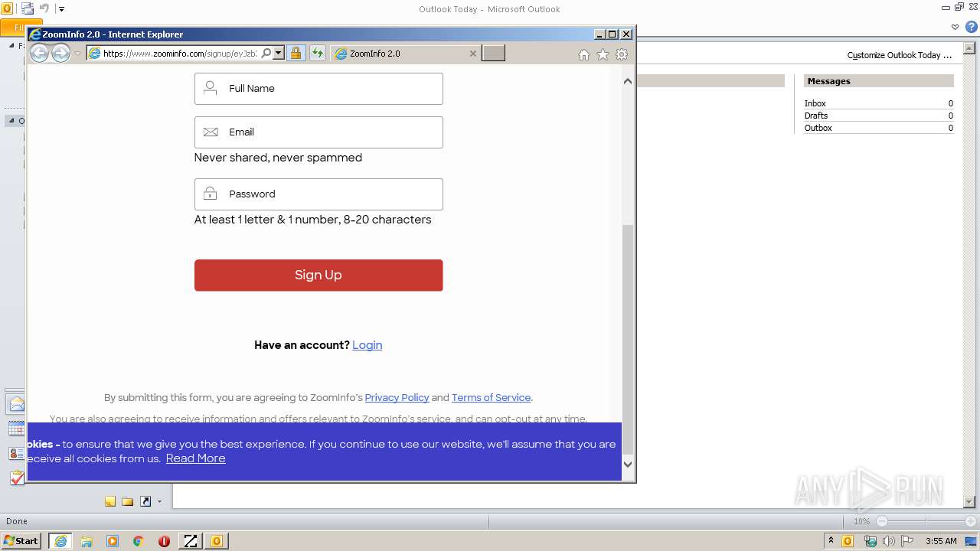Open Tasks view in Outlook navigation pane

[x=16, y=478]
